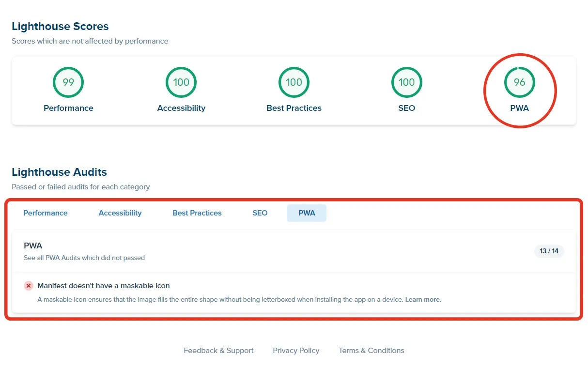Select the PWA audits tab
Image resolution: width=588 pixels, height=369 pixels.
pyautogui.click(x=307, y=213)
